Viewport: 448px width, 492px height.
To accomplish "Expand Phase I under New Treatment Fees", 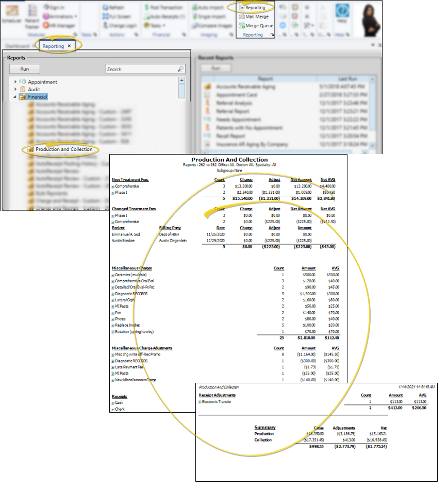I will tap(113, 193).
